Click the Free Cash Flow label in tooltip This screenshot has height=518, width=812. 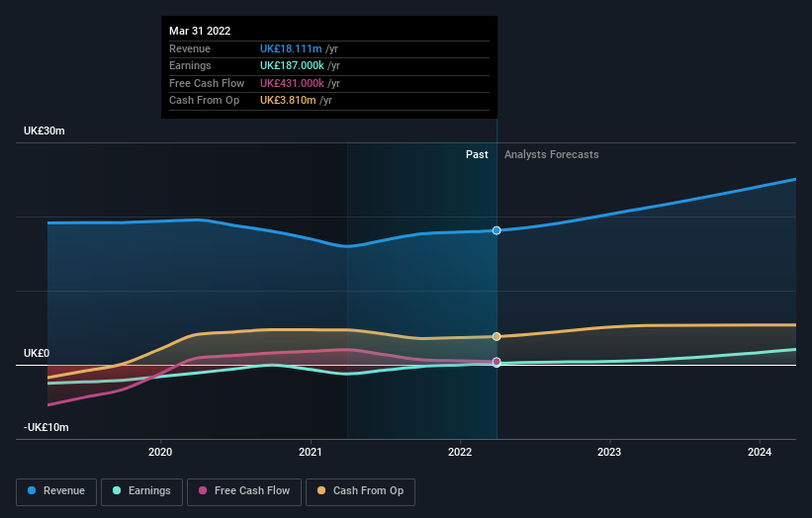[x=207, y=83]
